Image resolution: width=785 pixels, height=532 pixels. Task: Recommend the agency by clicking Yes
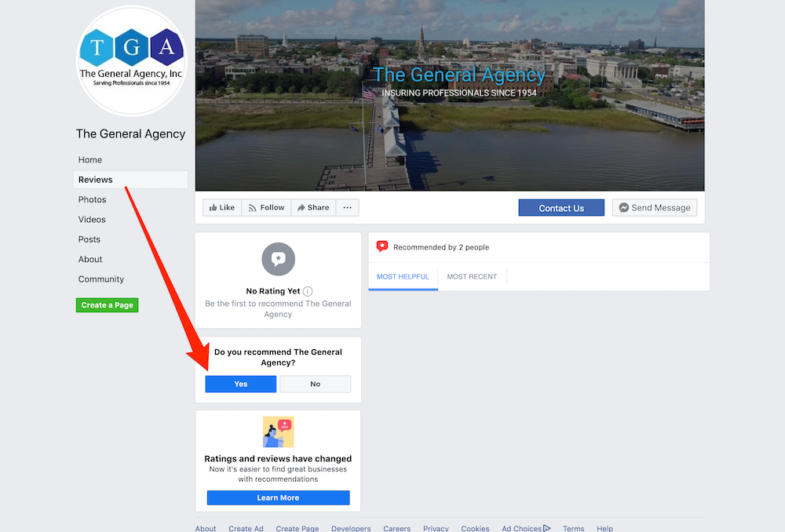pyautogui.click(x=241, y=384)
